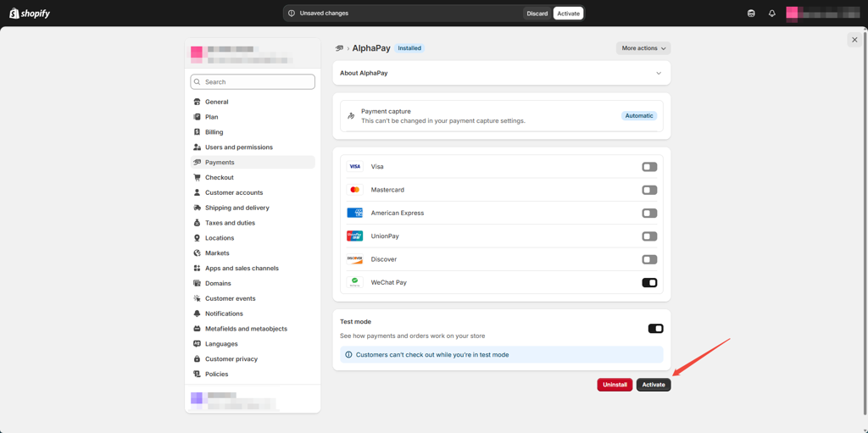Image resolution: width=868 pixels, height=433 pixels.
Task: Click the Sidekick icon beside the bell
Action: coord(751,14)
